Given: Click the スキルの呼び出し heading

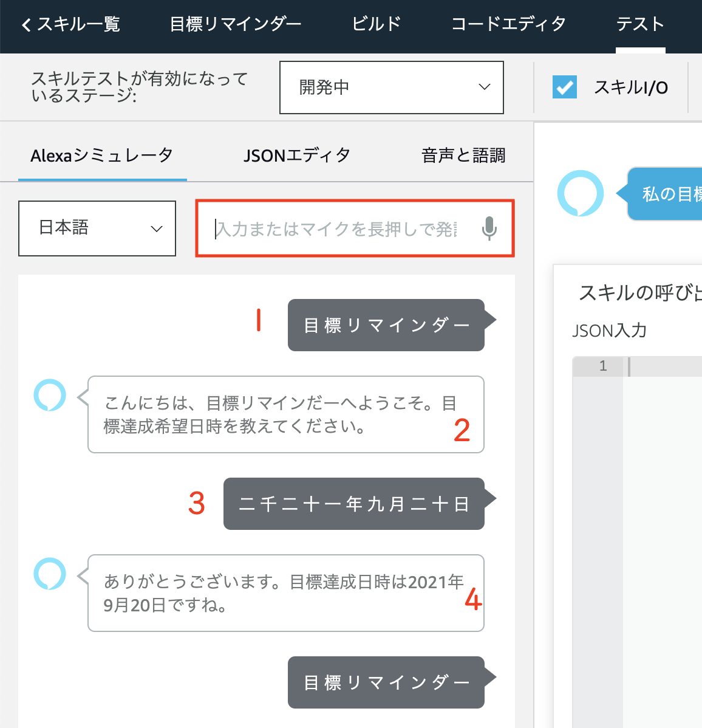Looking at the screenshot, I should (x=640, y=292).
